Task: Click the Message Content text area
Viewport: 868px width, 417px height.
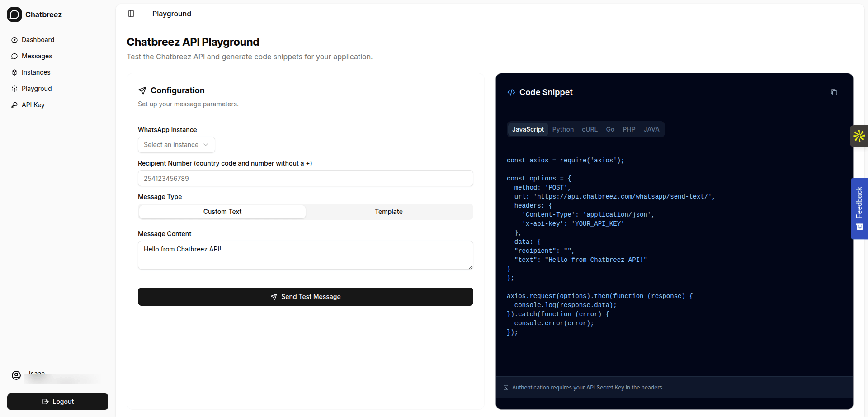Action: 306,255
